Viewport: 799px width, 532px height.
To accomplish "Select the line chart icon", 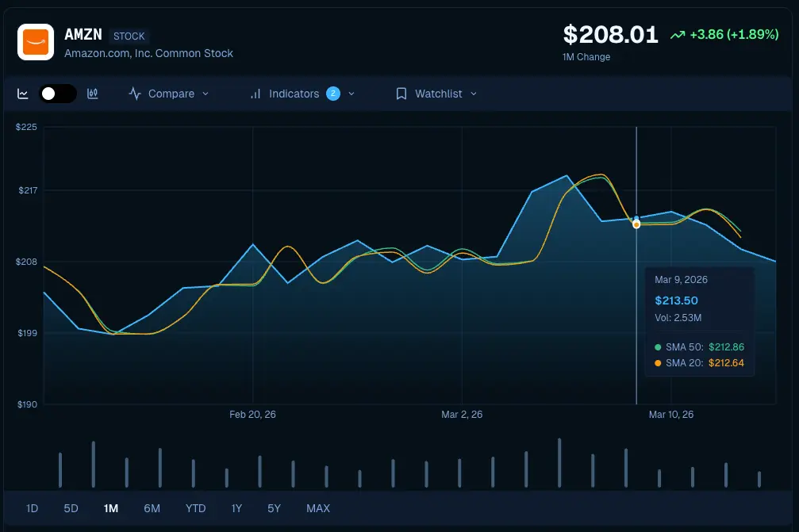I will point(23,94).
